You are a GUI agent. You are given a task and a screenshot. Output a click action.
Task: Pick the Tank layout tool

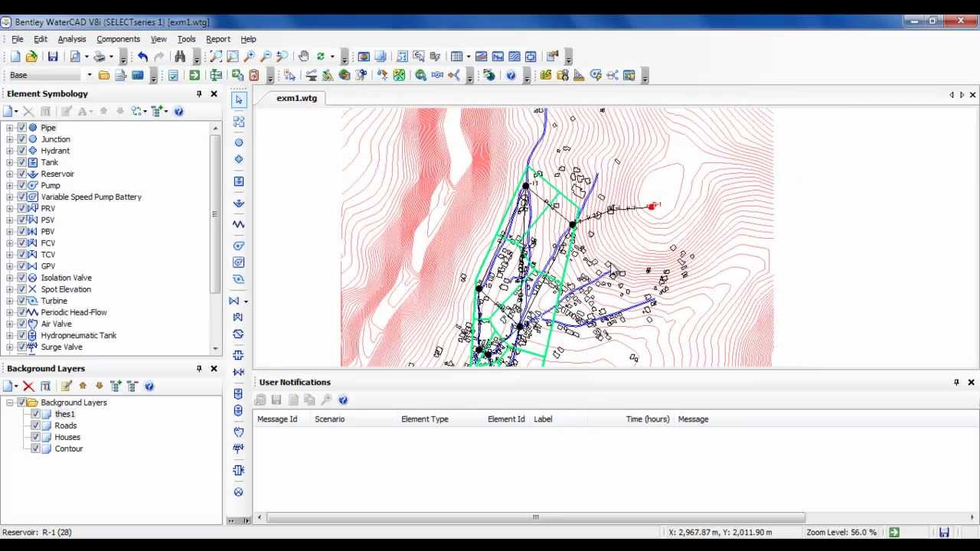click(x=239, y=181)
